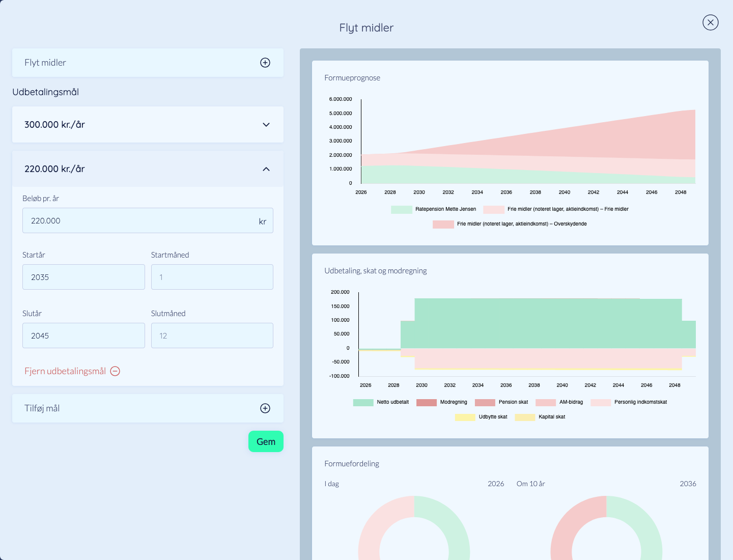733x560 pixels.
Task: Click the Slutmåned label
Action: coord(168,314)
